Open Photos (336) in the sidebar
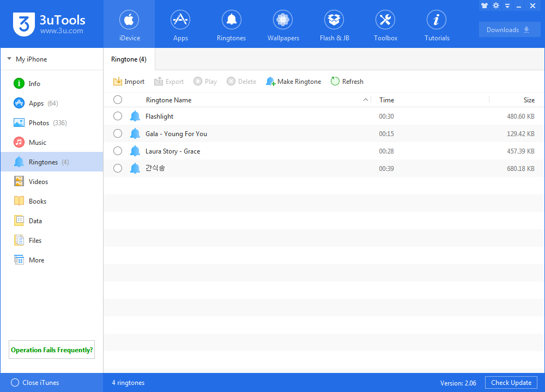Viewport: 545px width, 392px height. point(52,123)
